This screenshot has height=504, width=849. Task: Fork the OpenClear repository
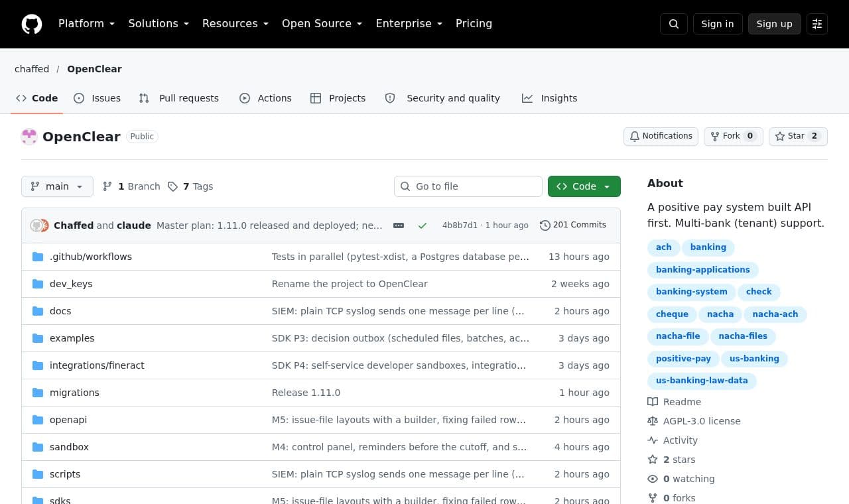point(734,137)
